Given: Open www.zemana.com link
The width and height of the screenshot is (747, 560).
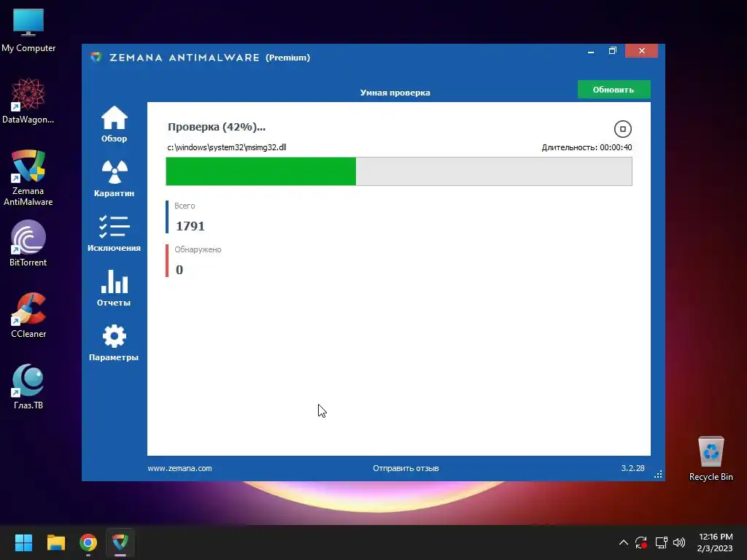Looking at the screenshot, I should point(179,468).
